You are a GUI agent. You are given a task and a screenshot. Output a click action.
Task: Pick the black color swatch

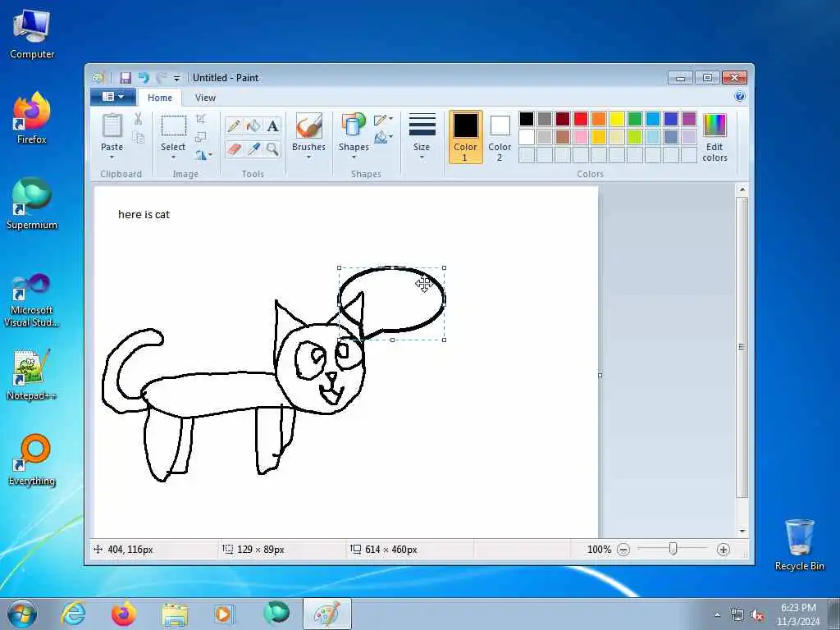click(527, 118)
